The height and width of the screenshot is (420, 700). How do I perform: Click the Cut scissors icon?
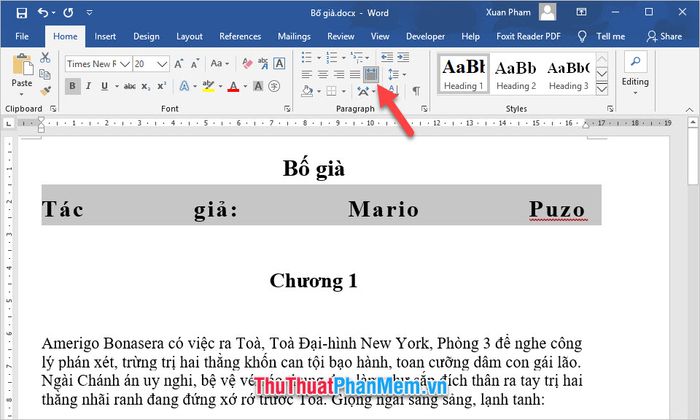[x=45, y=58]
